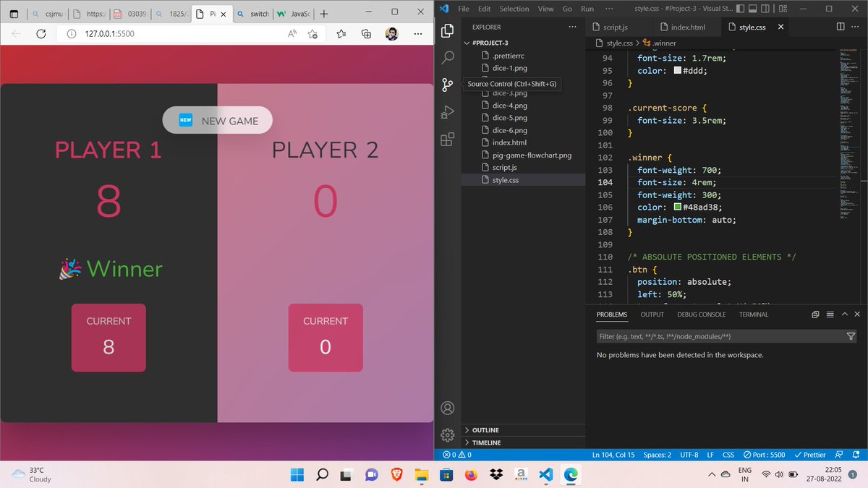Screen dimensions: 868x488
Task: Click the problems filter input field
Action: (720, 336)
